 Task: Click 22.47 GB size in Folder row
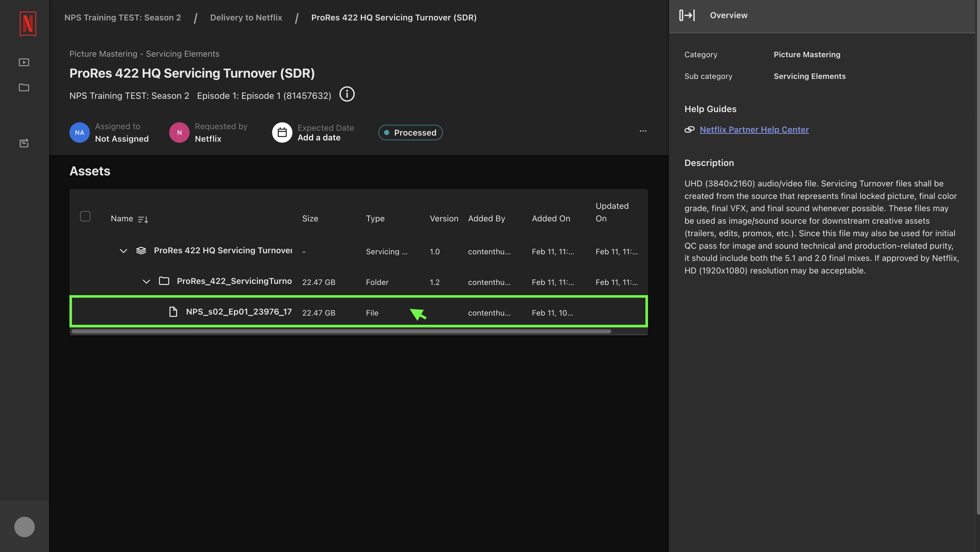click(x=319, y=282)
